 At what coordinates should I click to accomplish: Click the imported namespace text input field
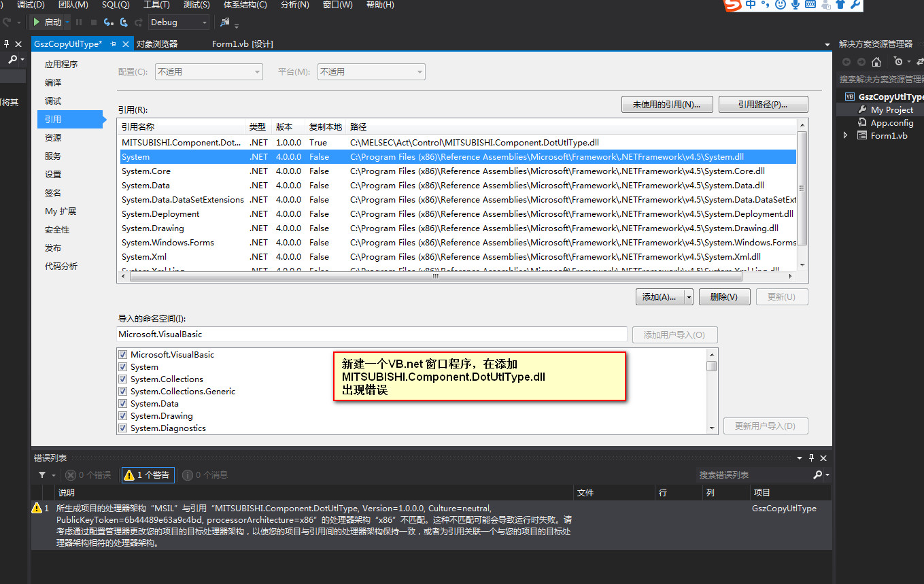click(x=371, y=334)
